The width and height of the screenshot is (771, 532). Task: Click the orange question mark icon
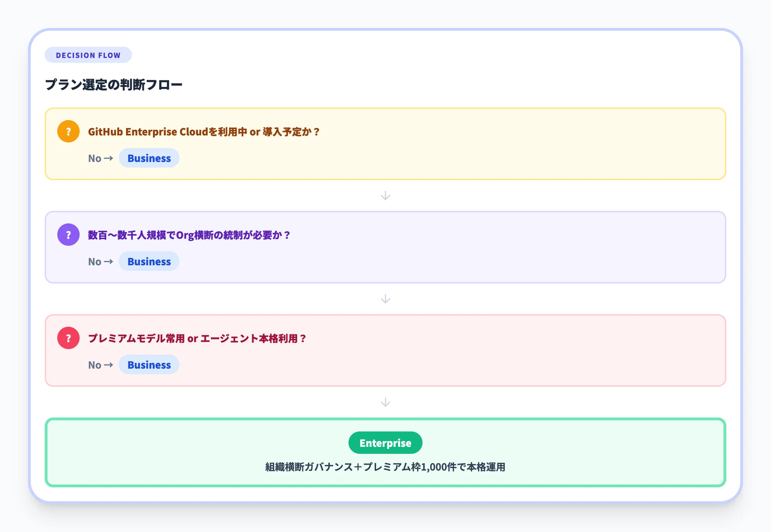tap(68, 132)
